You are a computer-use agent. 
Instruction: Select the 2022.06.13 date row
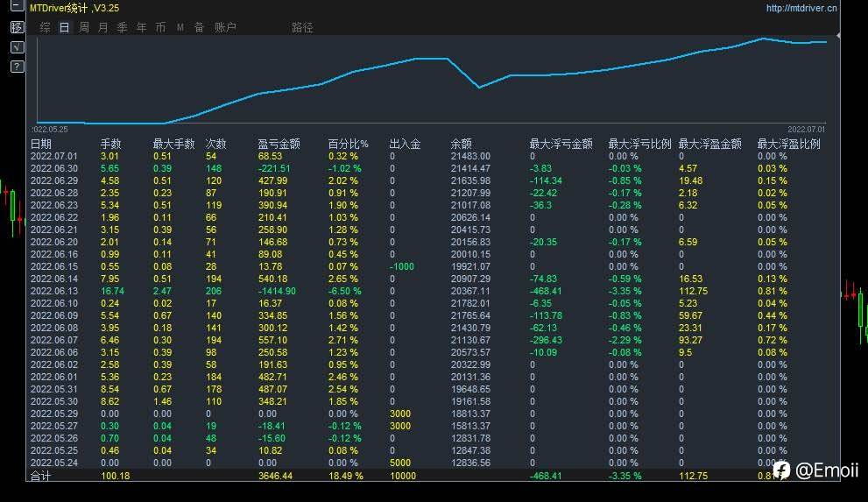tap(53, 291)
